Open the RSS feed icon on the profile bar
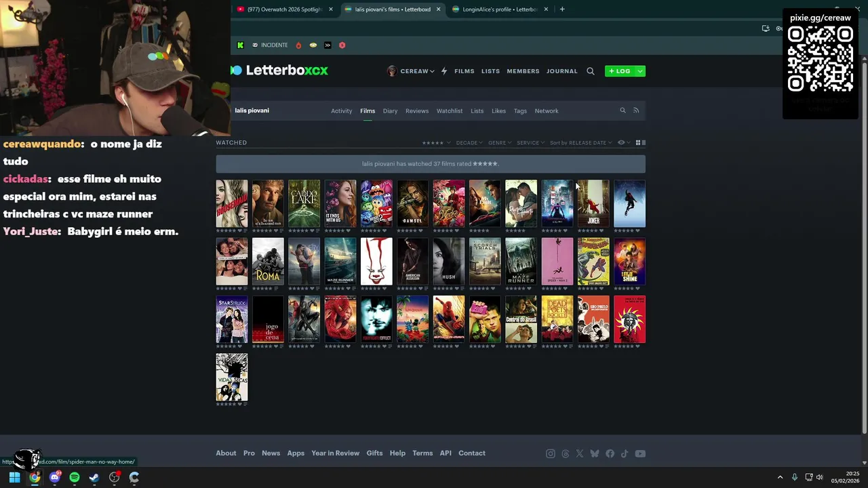 pyautogui.click(x=636, y=110)
